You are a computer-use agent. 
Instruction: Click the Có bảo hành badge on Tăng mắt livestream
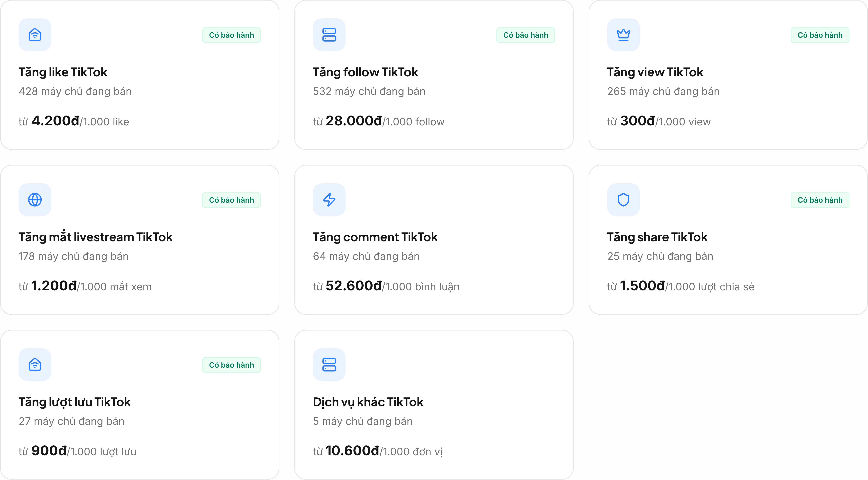pos(231,200)
